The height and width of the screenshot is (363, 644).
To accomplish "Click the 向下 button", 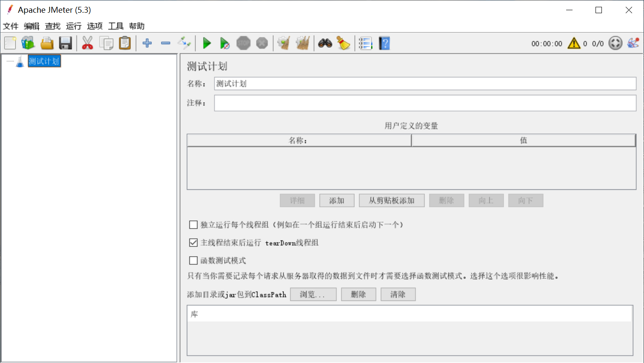I will click(526, 200).
